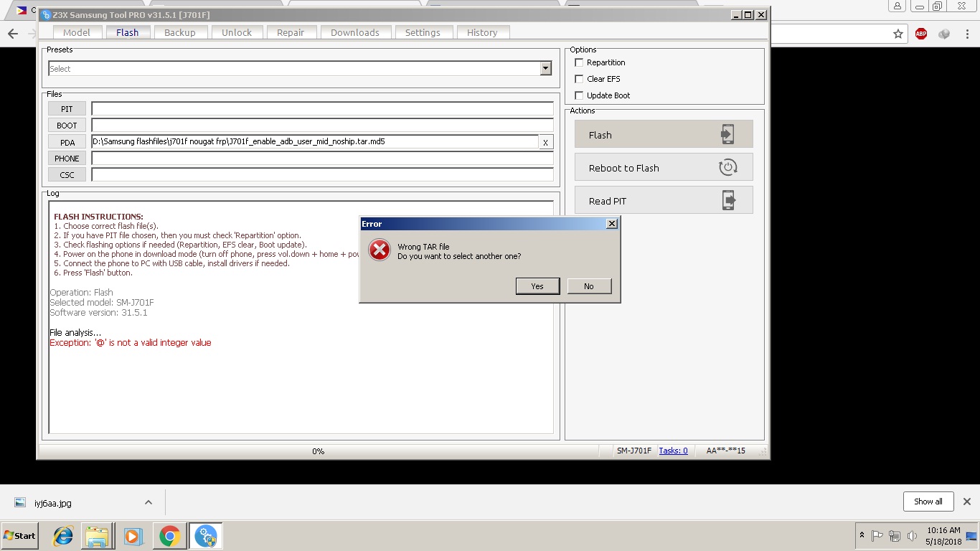This screenshot has height=551, width=980.
Task: Select the Repair tab
Action: 291,32
